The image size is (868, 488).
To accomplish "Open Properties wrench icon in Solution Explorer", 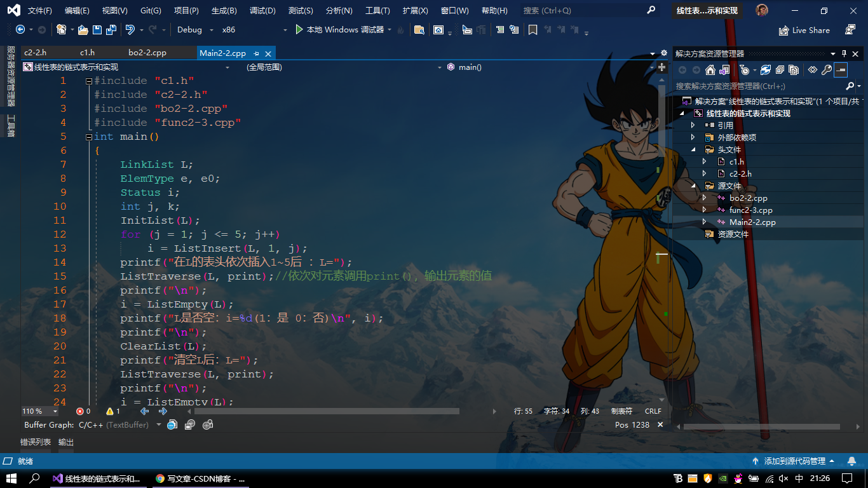I will 826,70.
